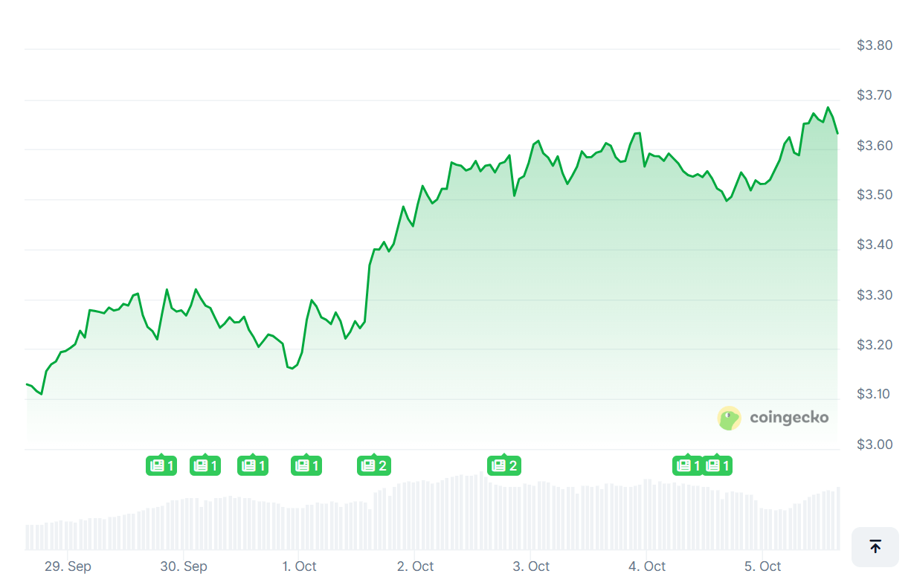Click the $3.00 price axis label
Screen dimensions: 914x588
[x=874, y=445]
